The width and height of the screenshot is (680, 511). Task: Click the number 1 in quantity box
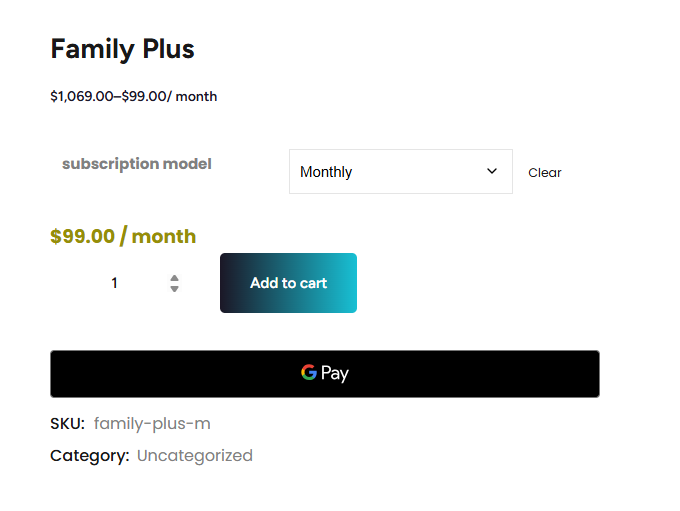[114, 283]
